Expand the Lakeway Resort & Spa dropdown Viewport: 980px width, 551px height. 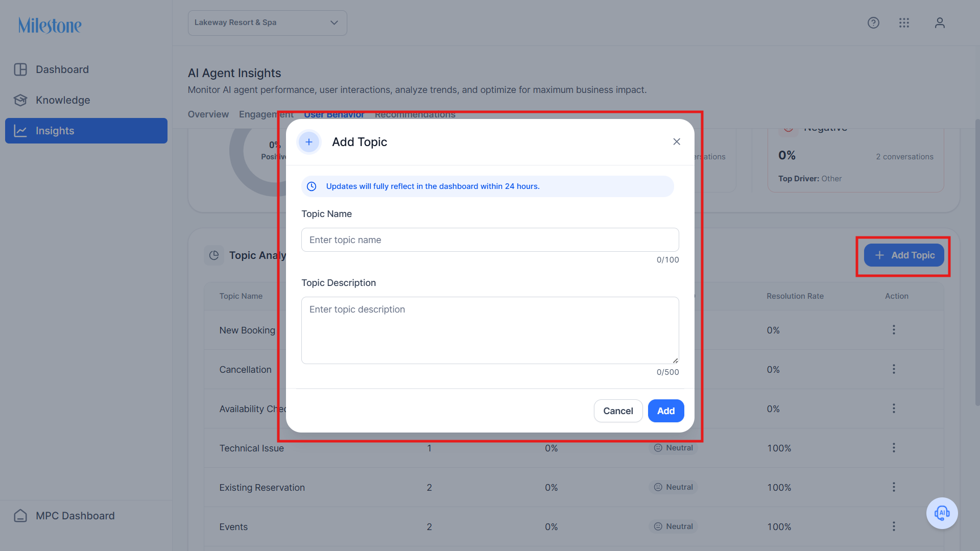(x=267, y=23)
